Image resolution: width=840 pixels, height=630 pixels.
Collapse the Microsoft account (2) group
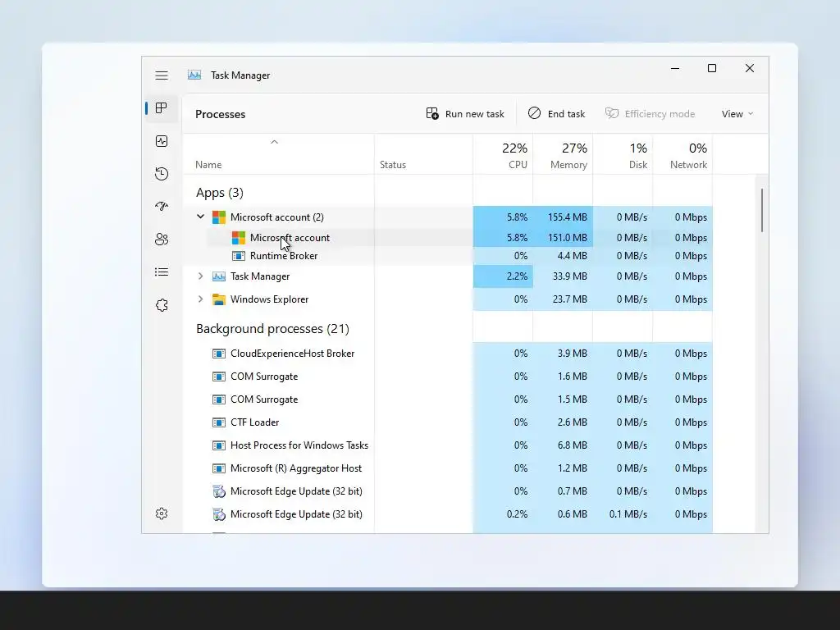pos(200,217)
